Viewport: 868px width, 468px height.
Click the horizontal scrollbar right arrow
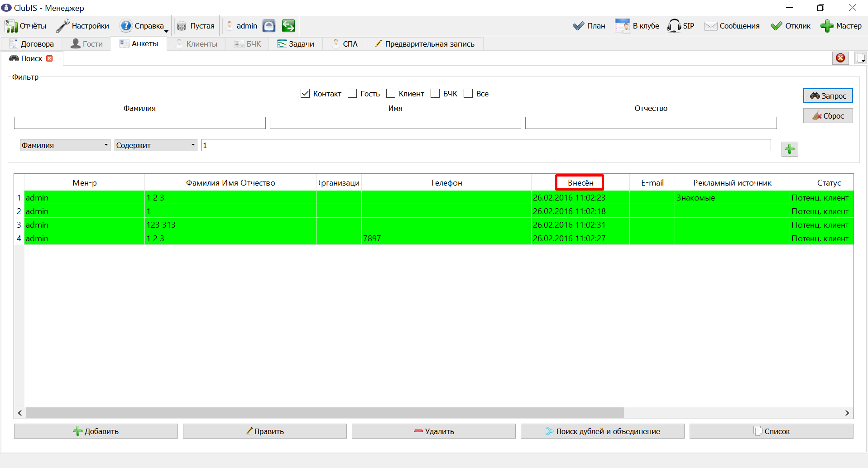point(847,413)
